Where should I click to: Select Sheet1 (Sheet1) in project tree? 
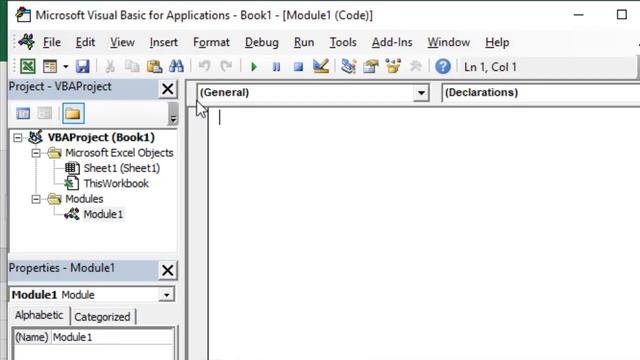click(x=122, y=168)
